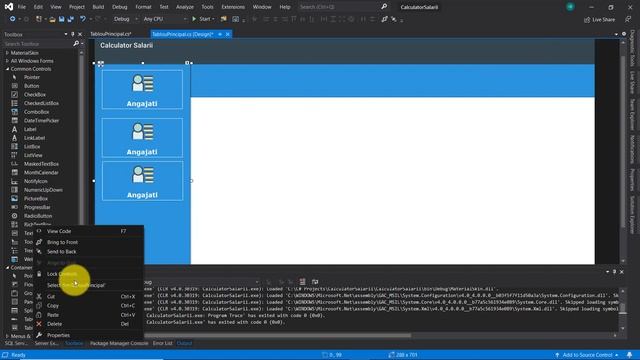This screenshot has height=360, width=640.
Task: Open the Project menu
Action: (77, 7)
